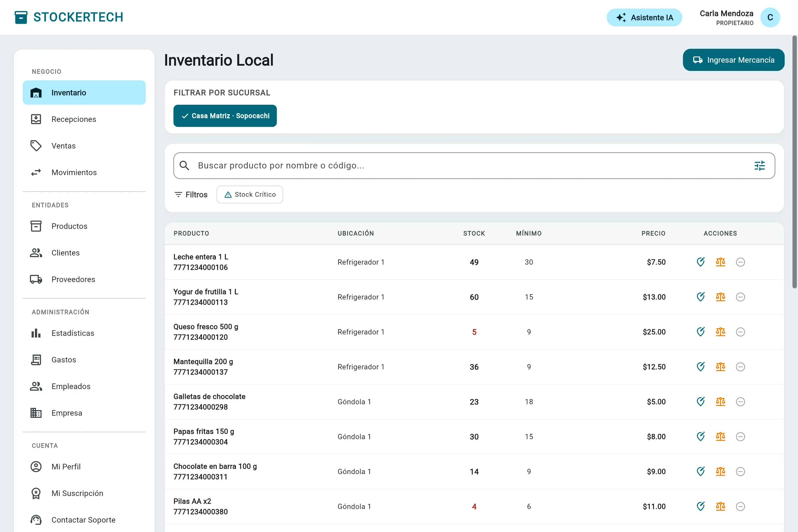Click the PRODUCTO column header
The height and width of the screenshot is (532, 798).
click(191, 233)
